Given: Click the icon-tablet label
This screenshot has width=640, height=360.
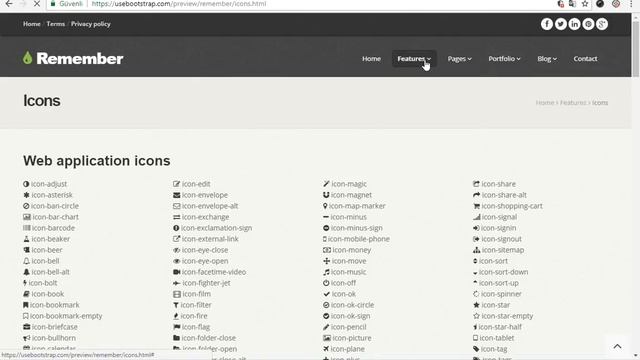Looking at the screenshot, I should (497, 338).
